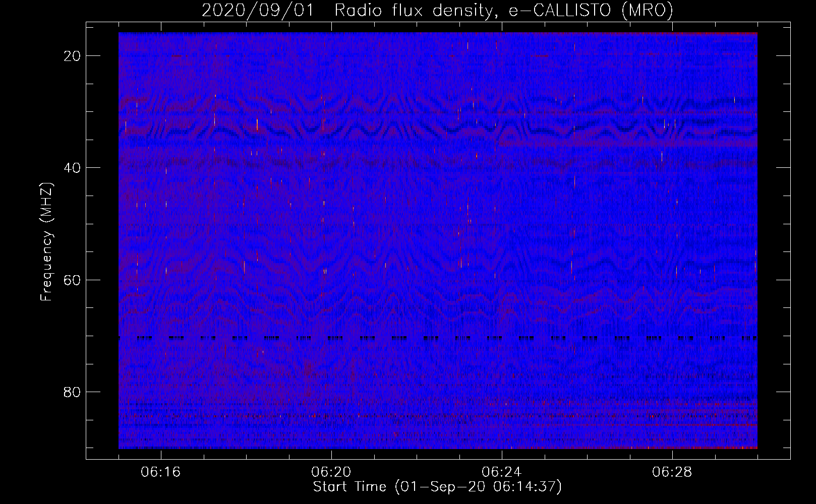The image size is (816, 504).
Task: Click the 06:28 time tick label
Action: (x=672, y=472)
